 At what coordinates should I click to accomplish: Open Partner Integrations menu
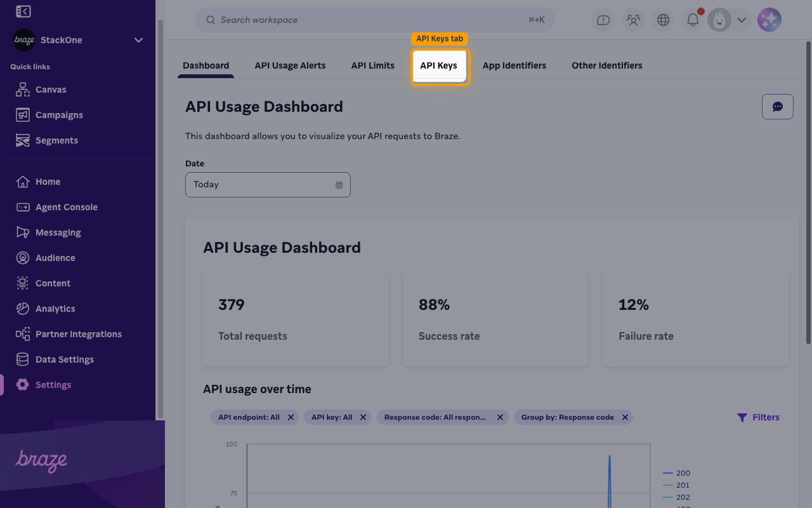[x=78, y=334]
